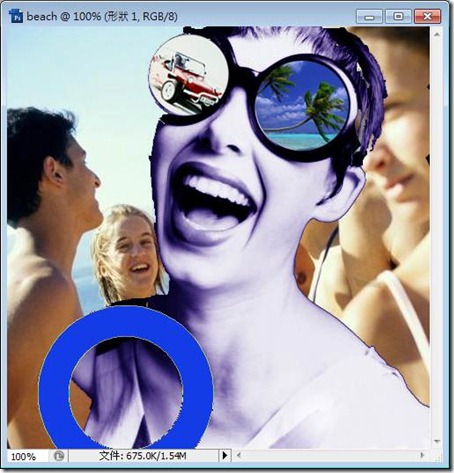Viewport: 454px width, 473px height.
Task: Click the file size readout 675.0K/1.54M
Action: click(142, 456)
